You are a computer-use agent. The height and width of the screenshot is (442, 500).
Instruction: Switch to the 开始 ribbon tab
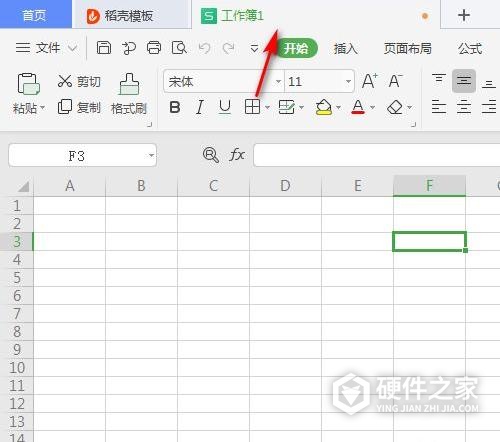pyautogui.click(x=296, y=48)
